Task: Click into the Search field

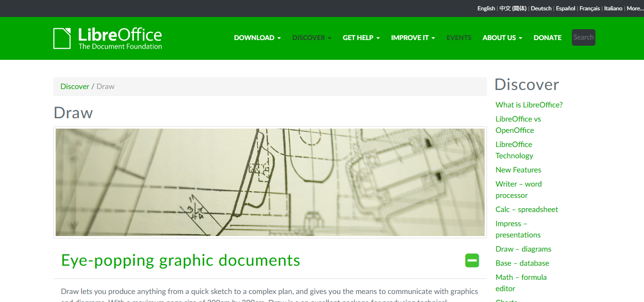Action: pos(584,37)
